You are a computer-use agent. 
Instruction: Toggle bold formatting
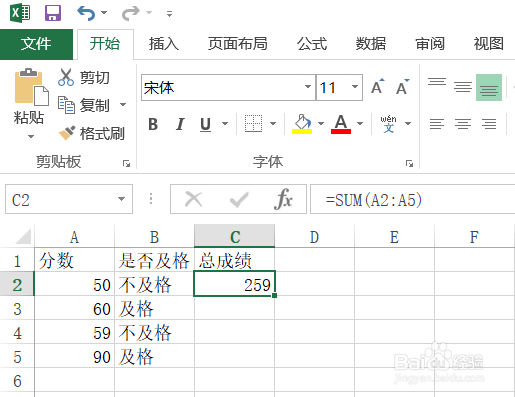[153, 124]
